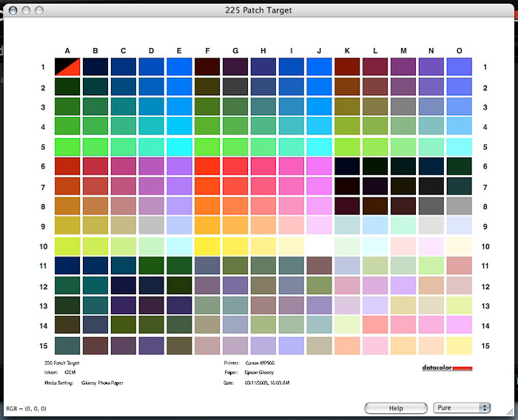Select the white patch at J10

coord(319,245)
